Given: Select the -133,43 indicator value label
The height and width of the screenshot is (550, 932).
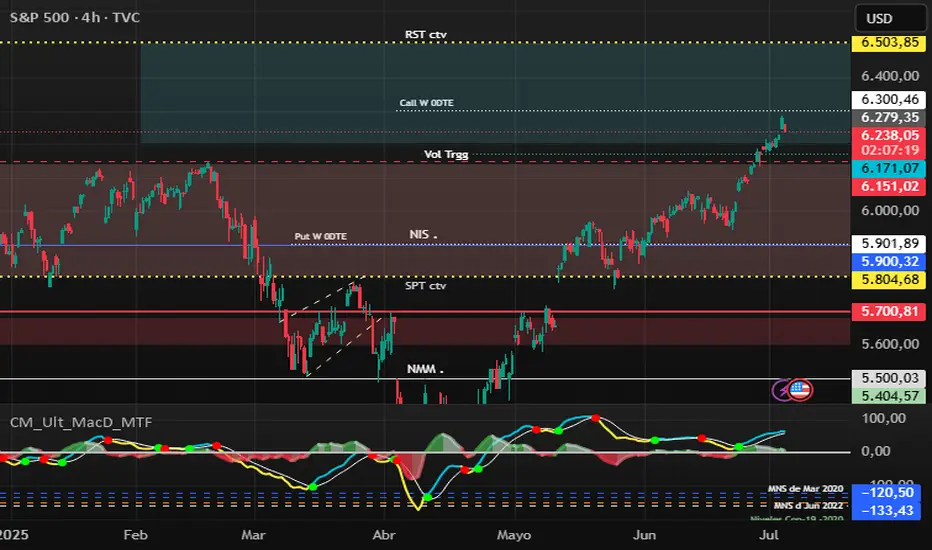Looking at the screenshot, I should click(888, 510).
